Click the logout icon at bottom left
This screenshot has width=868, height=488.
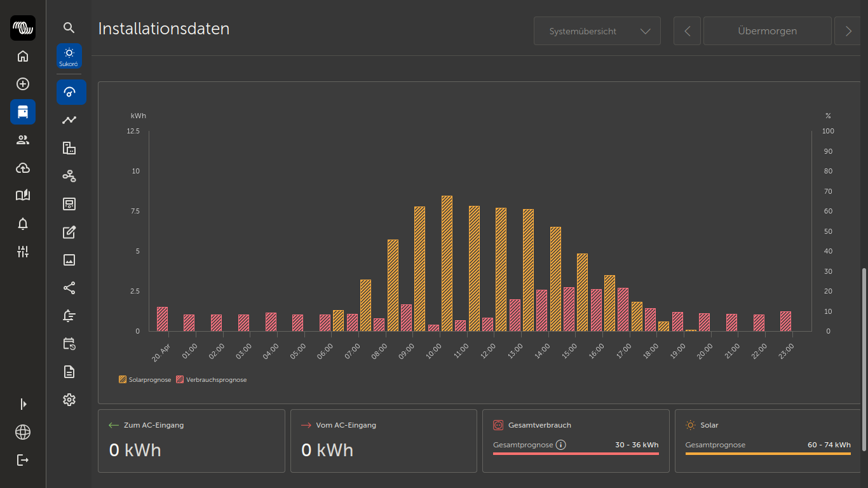23,460
